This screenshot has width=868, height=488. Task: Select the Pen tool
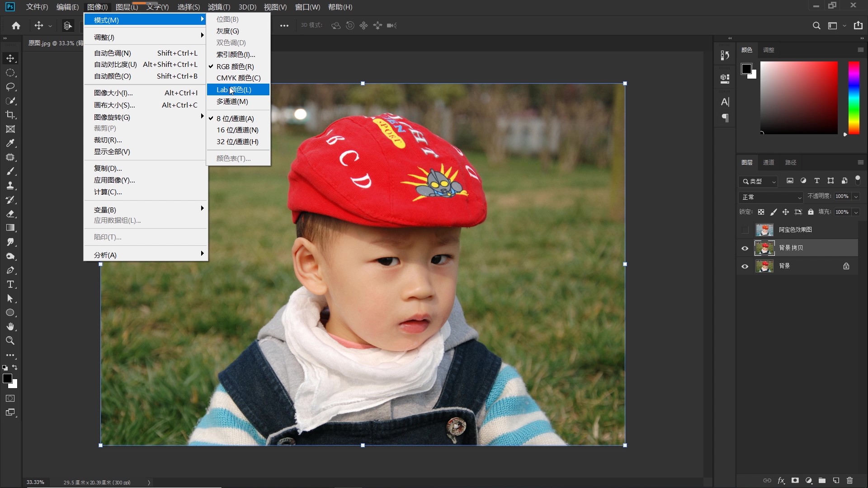pos(10,270)
